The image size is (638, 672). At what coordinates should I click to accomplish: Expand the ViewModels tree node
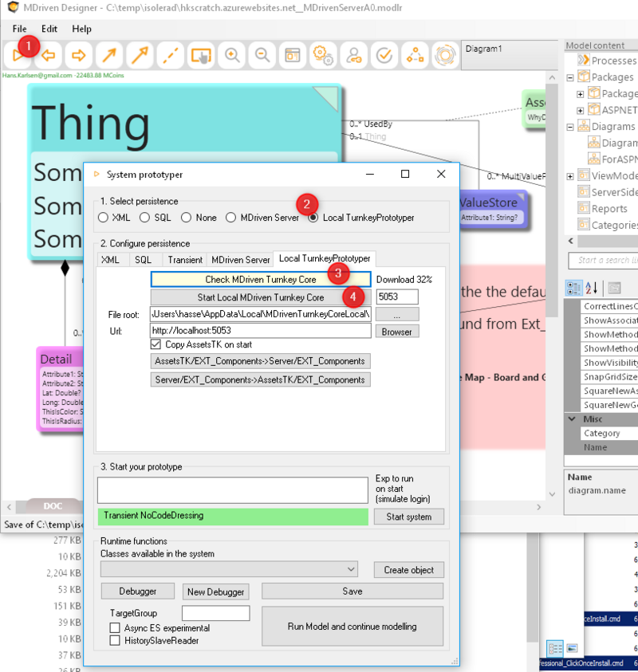(570, 176)
